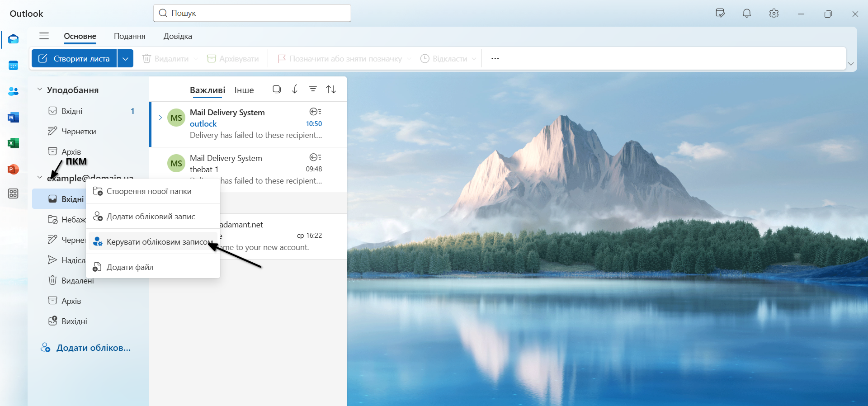Click the filter messages icon
Screen dimensions: 868x406
[x=313, y=89]
